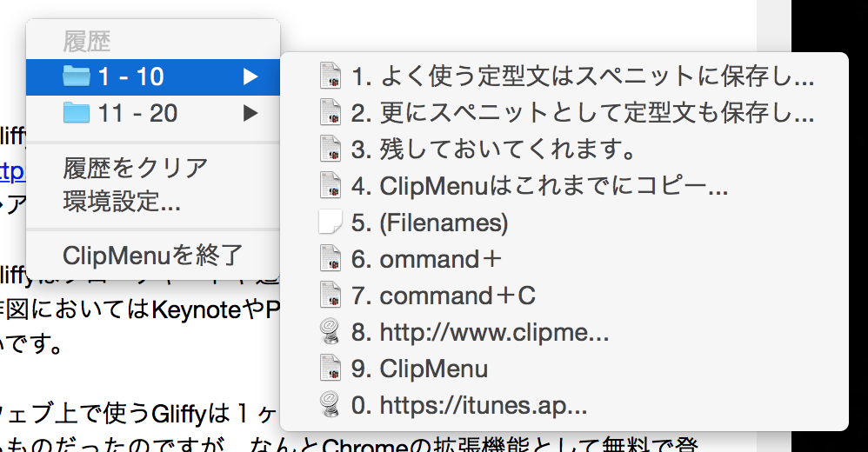Select ClipMenuを終了 to quit
Screen dimensions: 868x452
click(153, 256)
